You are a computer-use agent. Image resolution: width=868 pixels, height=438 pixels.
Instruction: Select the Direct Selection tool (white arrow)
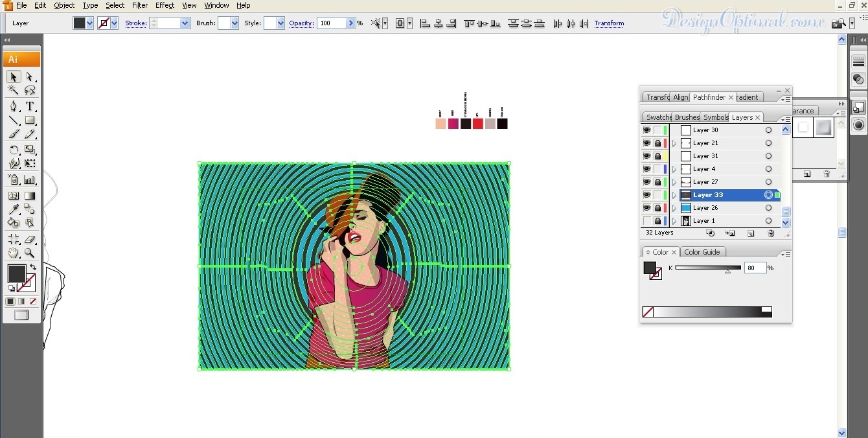pyautogui.click(x=30, y=77)
